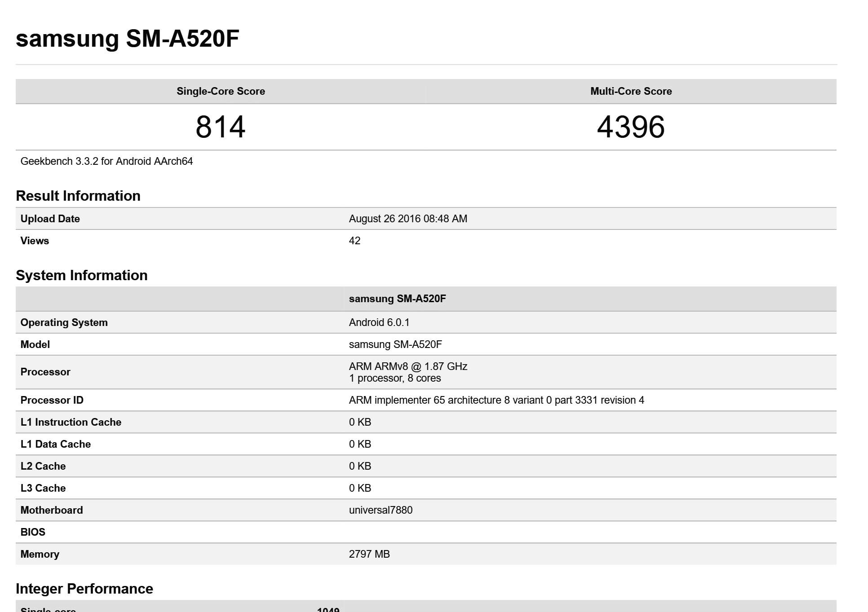Click the L2 Cache 0 KB value
The height and width of the screenshot is (612, 868).
360,466
